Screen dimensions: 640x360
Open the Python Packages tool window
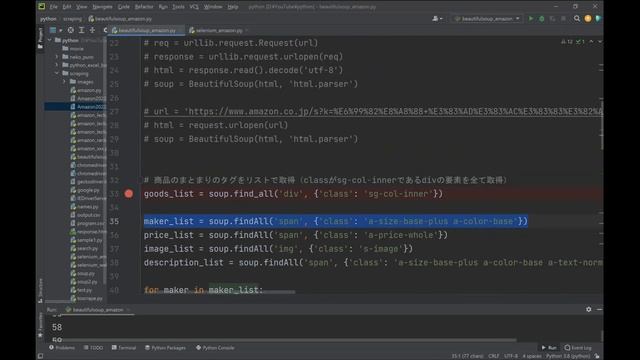(x=165, y=348)
